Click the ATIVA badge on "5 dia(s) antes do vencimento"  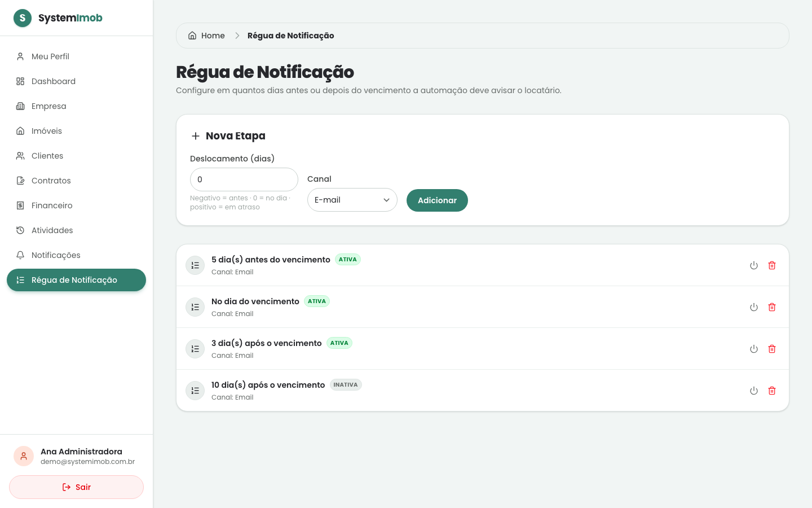pyautogui.click(x=348, y=260)
